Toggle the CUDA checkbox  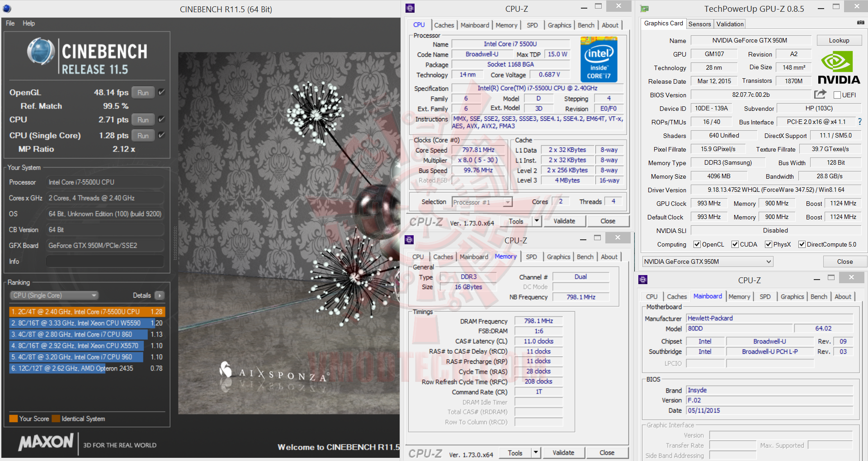tap(735, 244)
